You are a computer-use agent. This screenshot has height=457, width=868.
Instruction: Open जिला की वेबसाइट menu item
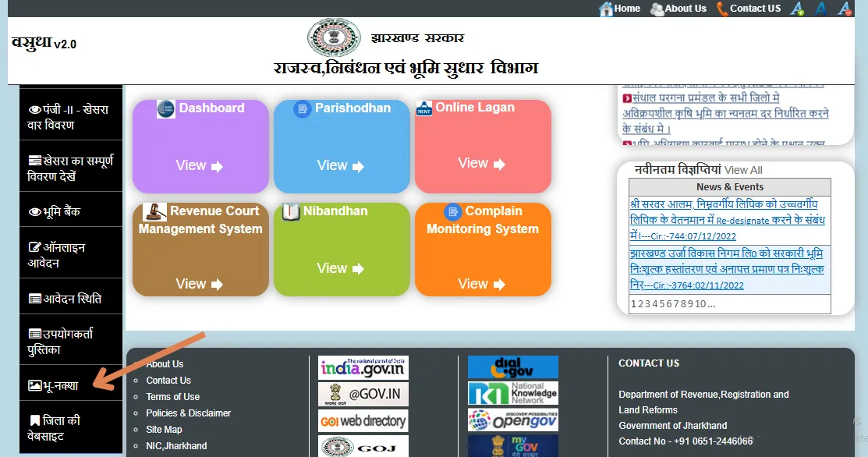click(71, 427)
